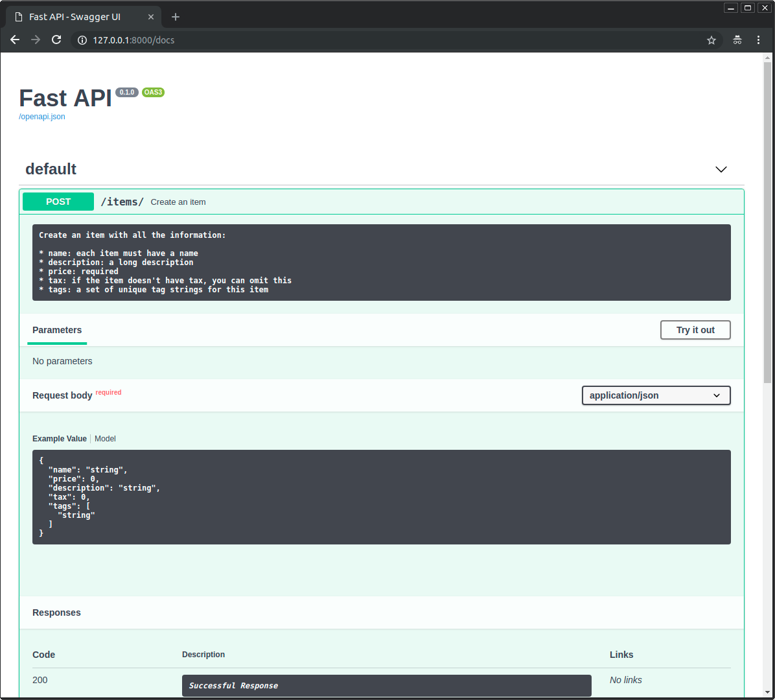Viewport: 775px width, 700px height.
Task: Open Chrome three-dot menu
Action: click(758, 40)
